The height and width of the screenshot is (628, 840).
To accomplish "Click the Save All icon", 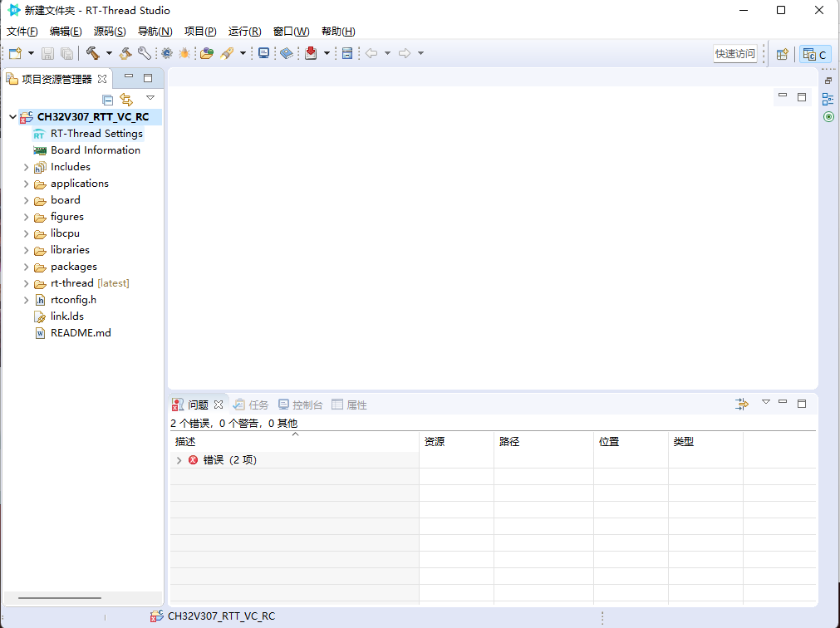I will click(x=66, y=53).
